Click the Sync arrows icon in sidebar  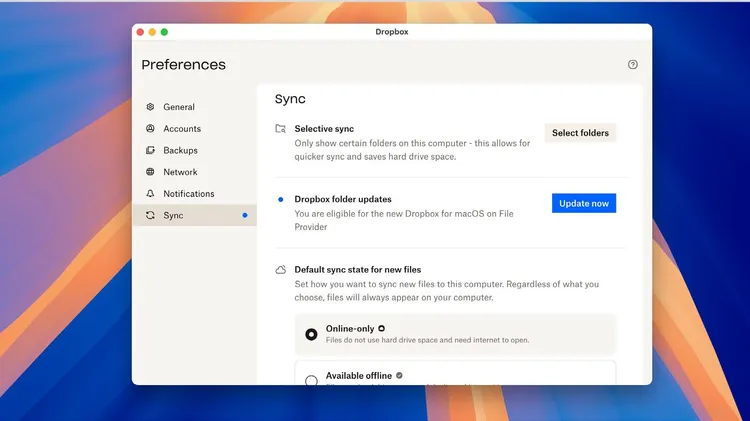150,215
